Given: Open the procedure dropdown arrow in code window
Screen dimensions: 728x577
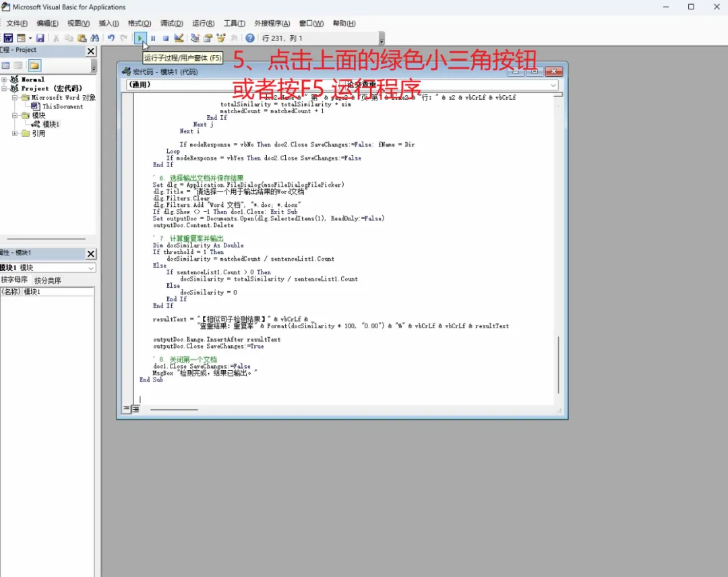Looking at the screenshot, I should click(x=553, y=85).
